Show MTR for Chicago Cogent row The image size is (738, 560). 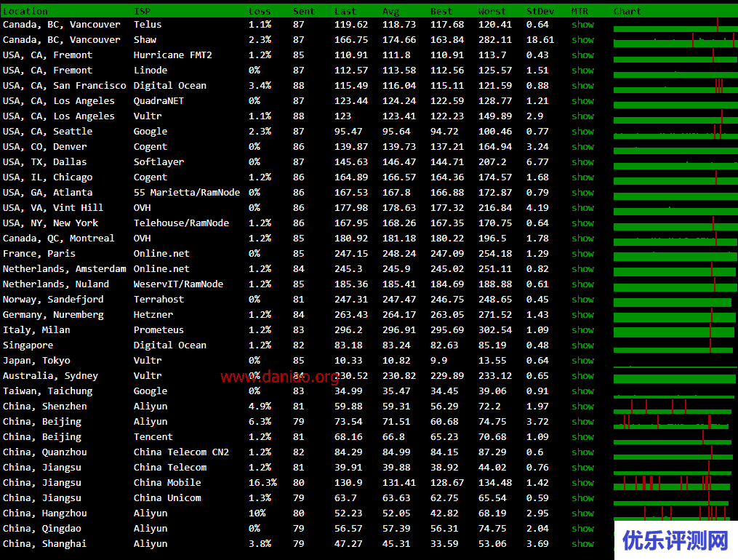[x=582, y=177]
